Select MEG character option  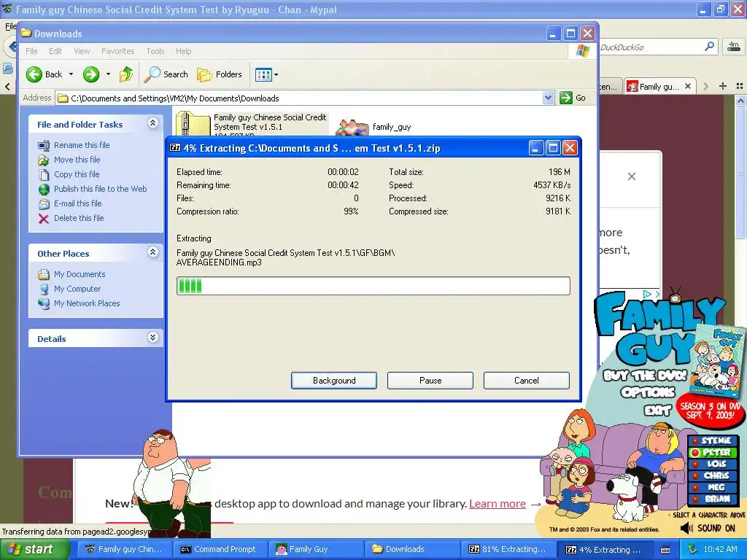(x=712, y=487)
